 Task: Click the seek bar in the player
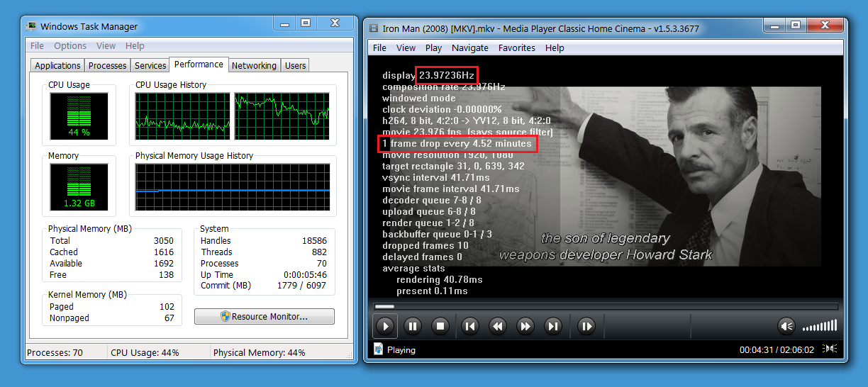coord(605,306)
